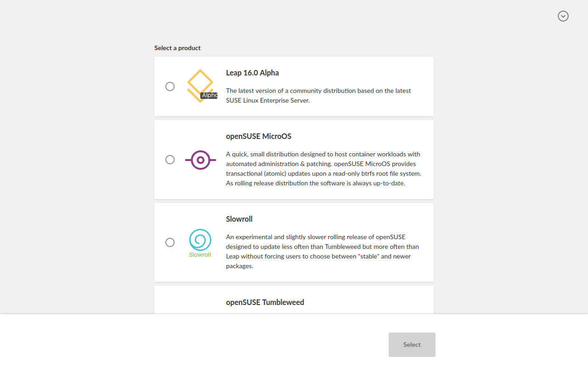Choose the openSUSE MicroOS radio button

[170, 160]
